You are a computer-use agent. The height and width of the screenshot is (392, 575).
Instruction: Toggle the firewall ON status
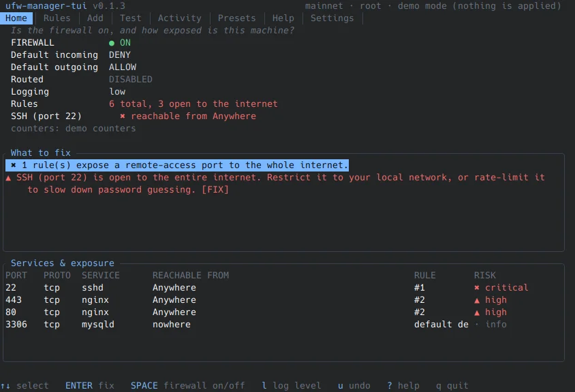119,43
